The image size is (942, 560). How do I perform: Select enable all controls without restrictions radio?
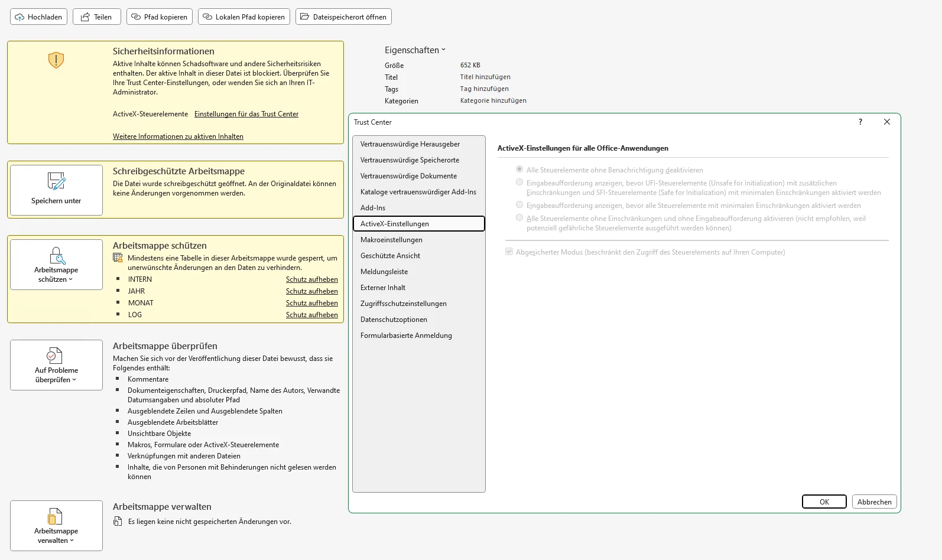tap(519, 217)
